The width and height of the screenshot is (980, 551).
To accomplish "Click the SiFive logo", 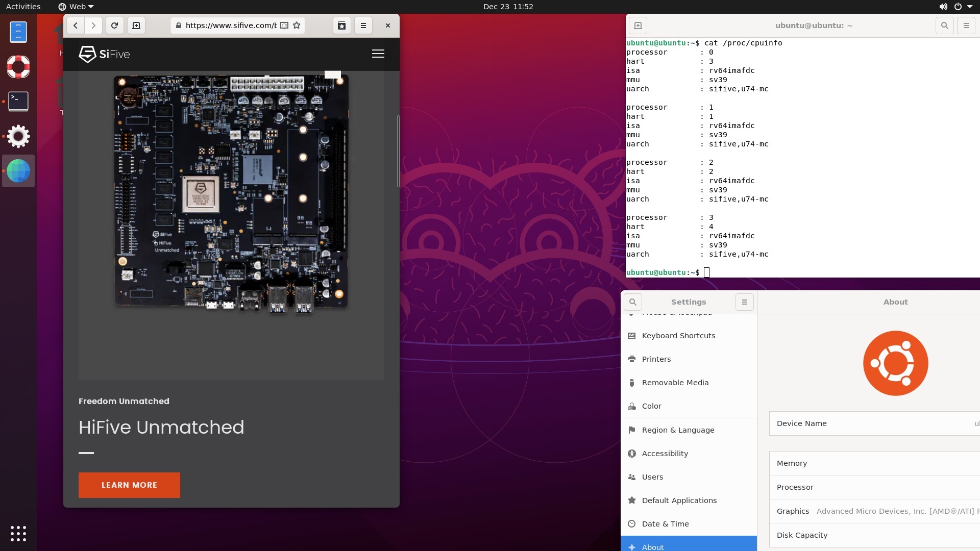I will pos(105,54).
